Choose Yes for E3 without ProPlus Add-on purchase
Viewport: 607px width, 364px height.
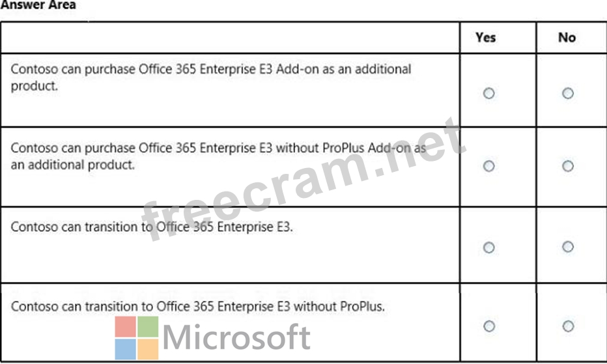tap(488, 166)
